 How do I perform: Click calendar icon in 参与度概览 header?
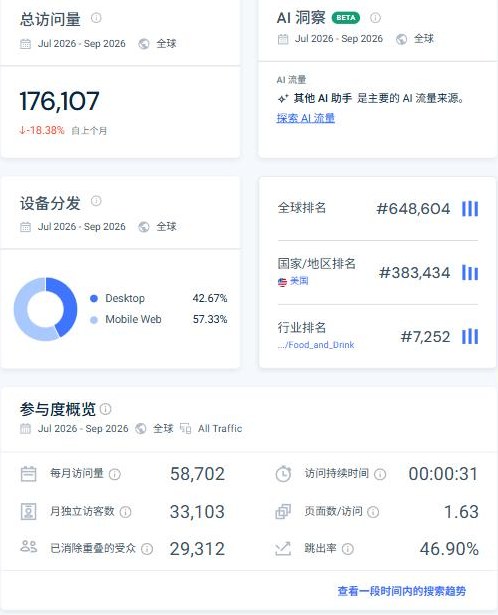(25, 429)
